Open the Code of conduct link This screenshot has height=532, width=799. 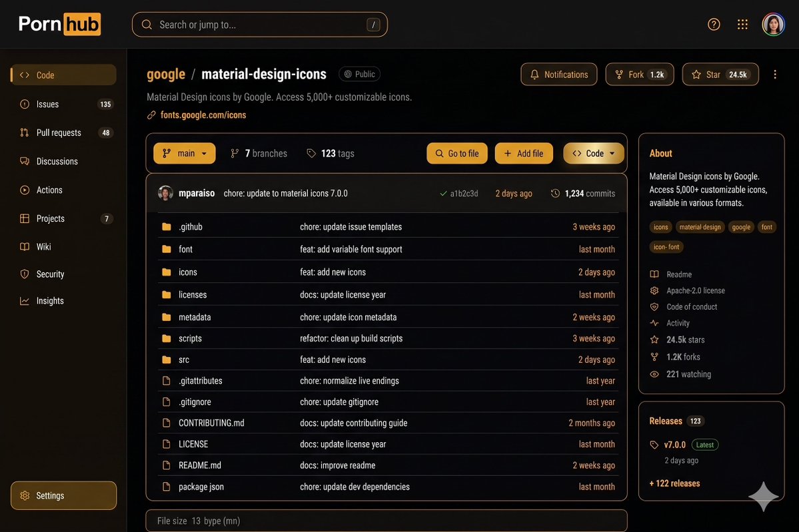click(692, 307)
